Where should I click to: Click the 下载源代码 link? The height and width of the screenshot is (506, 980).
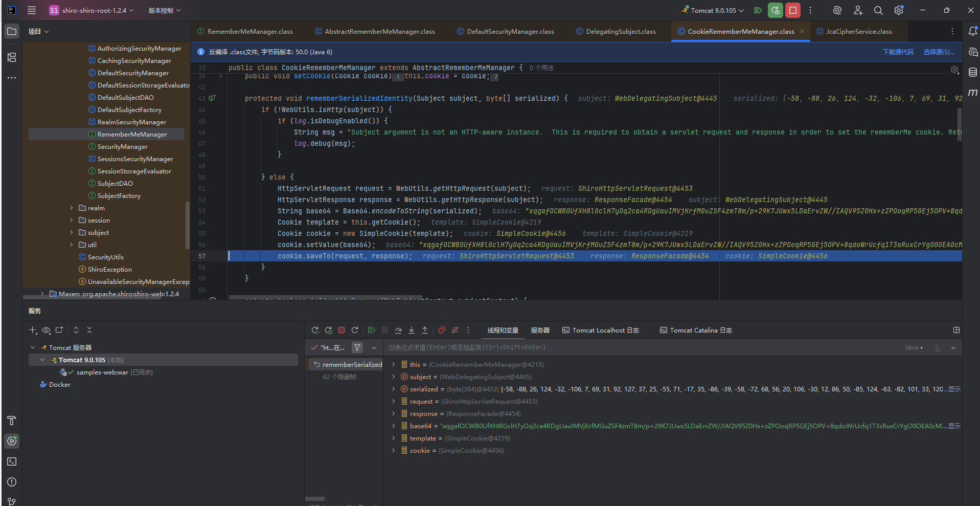[898, 52]
